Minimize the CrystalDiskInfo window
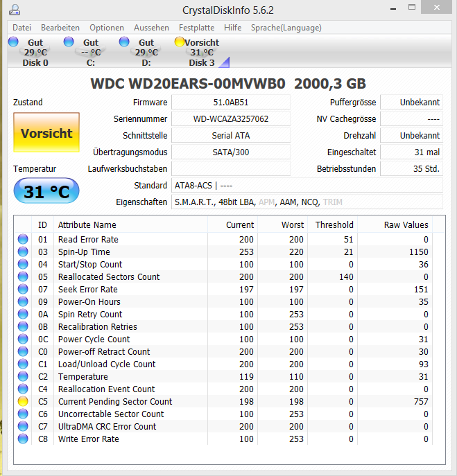 pyautogui.click(x=393, y=8)
